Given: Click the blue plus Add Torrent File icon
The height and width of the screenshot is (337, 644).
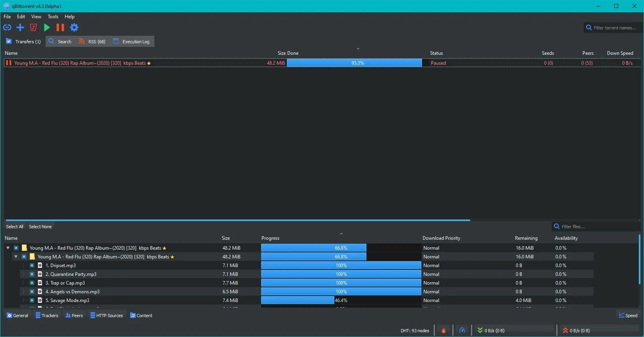Looking at the screenshot, I should tap(20, 27).
